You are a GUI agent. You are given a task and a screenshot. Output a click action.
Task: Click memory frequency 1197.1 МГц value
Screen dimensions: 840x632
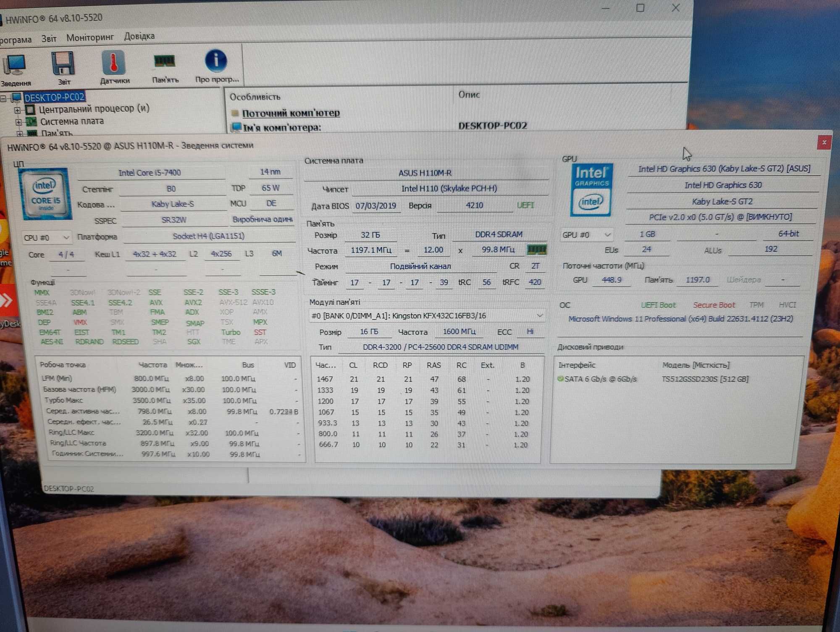coord(371,250)
